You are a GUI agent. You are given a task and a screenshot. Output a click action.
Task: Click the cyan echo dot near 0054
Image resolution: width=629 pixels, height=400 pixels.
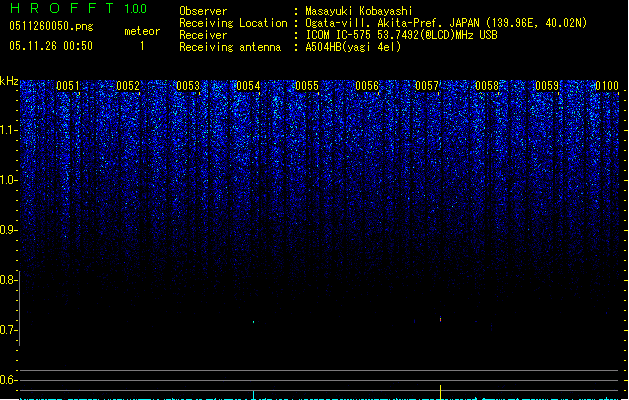[x=254, y=322]
